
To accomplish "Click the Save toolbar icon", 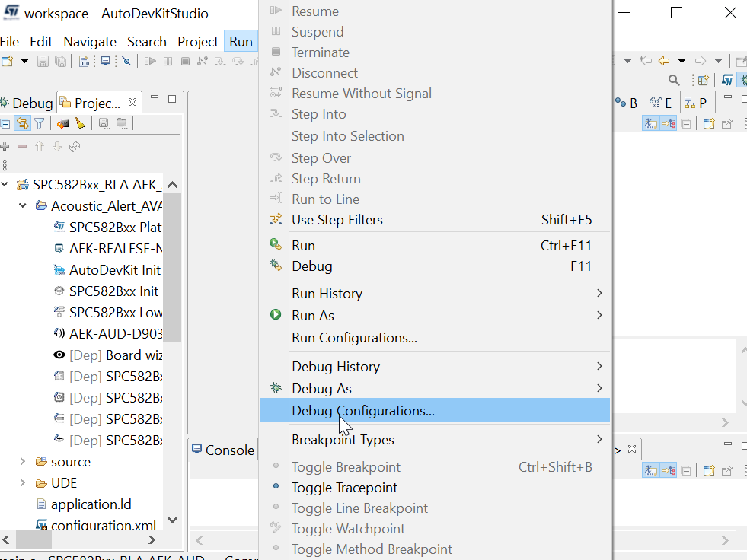I will (43, 61).
